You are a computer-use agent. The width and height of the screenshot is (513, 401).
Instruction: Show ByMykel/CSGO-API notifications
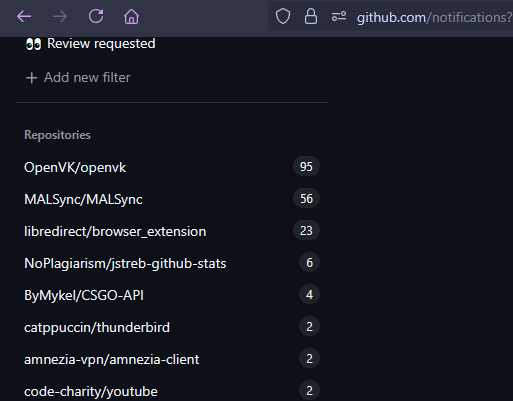click(172, 295)
